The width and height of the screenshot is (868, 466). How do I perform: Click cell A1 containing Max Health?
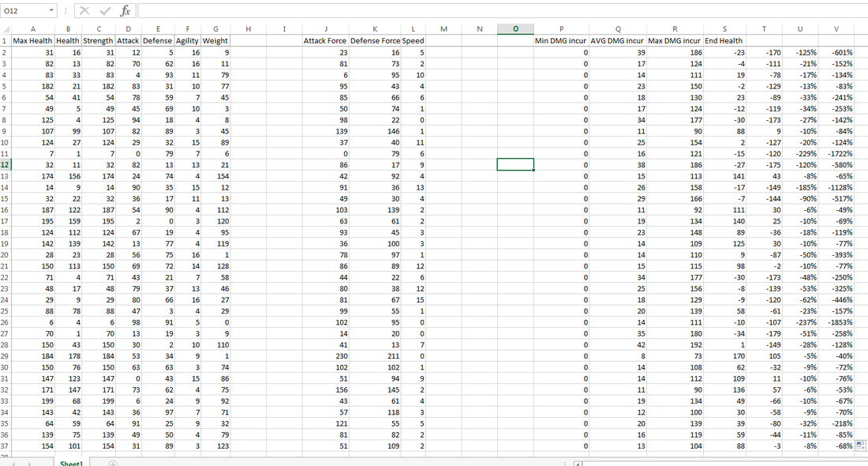pyautogui.click(x=32, y=40)
